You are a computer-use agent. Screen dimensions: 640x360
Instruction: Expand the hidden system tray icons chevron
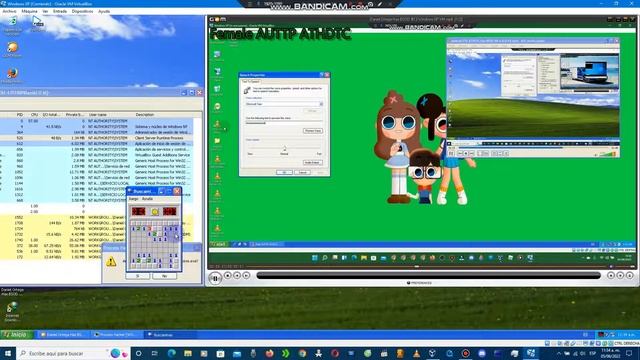pos(559,353)
